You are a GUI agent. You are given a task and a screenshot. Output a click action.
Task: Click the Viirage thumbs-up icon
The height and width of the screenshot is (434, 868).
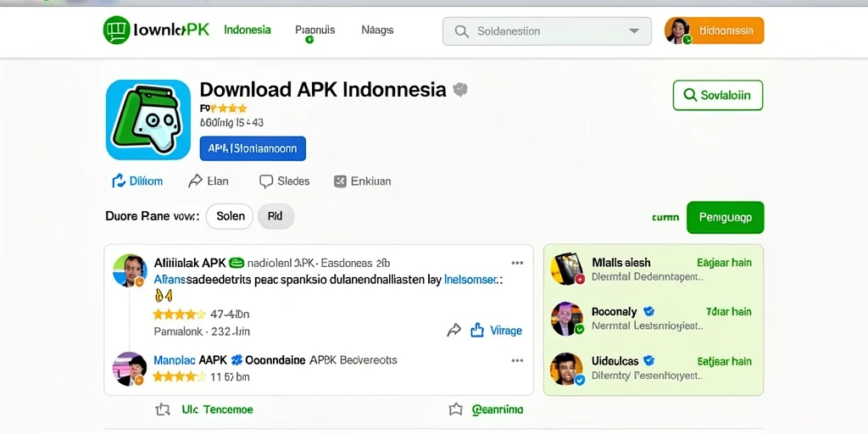click(476, 331)
